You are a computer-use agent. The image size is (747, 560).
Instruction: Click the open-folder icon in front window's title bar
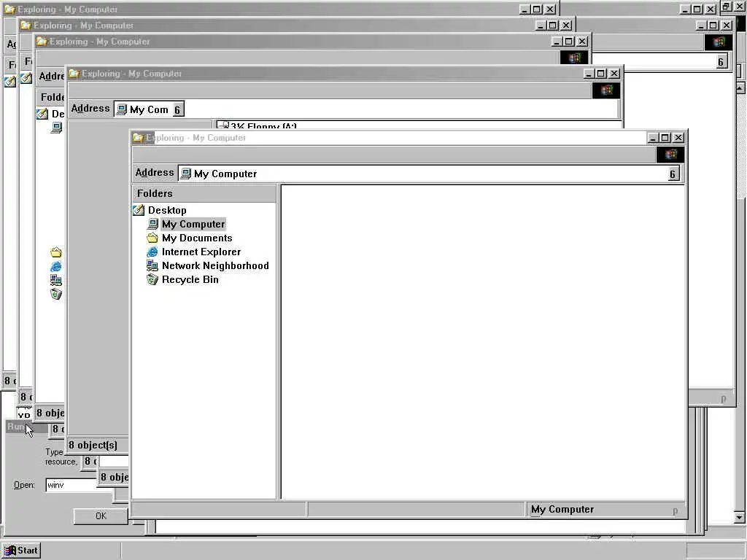pos(138,138)
